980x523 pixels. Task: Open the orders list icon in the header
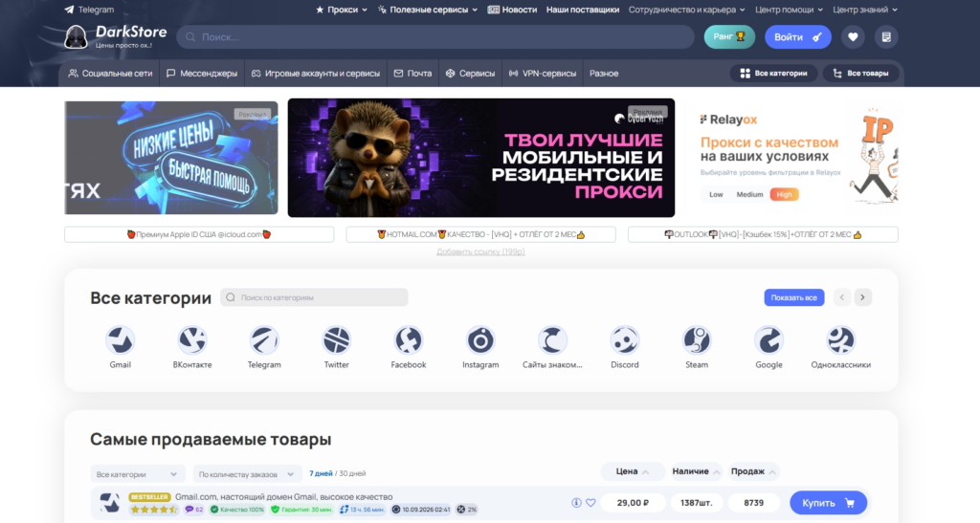click(885, 37)
